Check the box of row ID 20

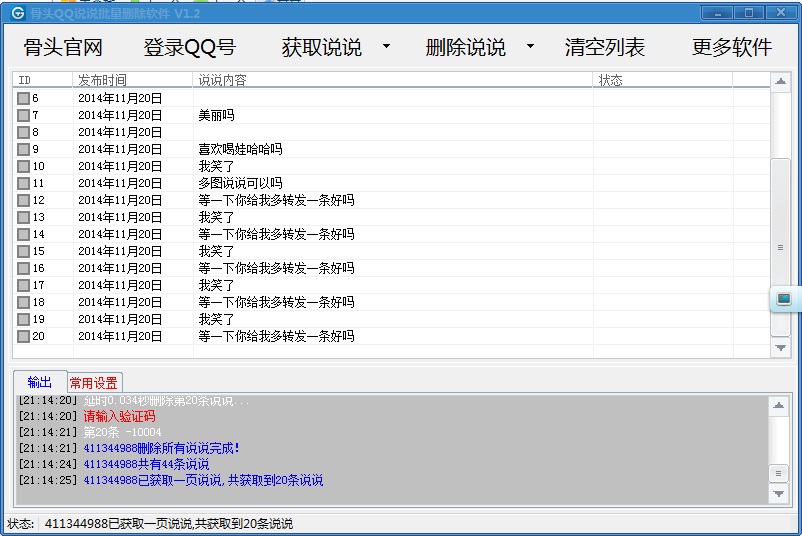click(24, 337)
